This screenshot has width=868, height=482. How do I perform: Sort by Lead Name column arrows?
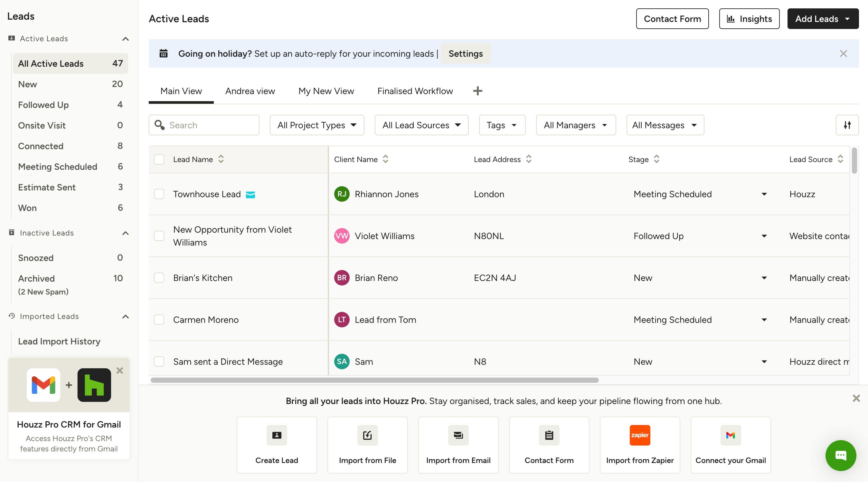tap(221, 159)
